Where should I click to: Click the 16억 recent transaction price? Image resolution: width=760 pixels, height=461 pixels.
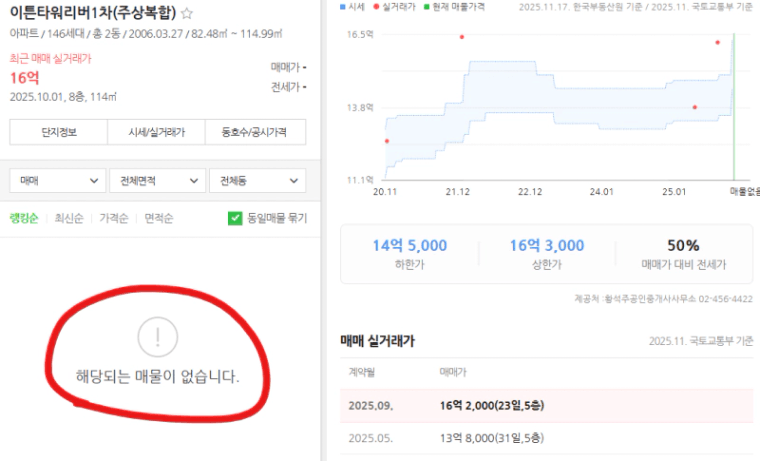pos(25,78)
